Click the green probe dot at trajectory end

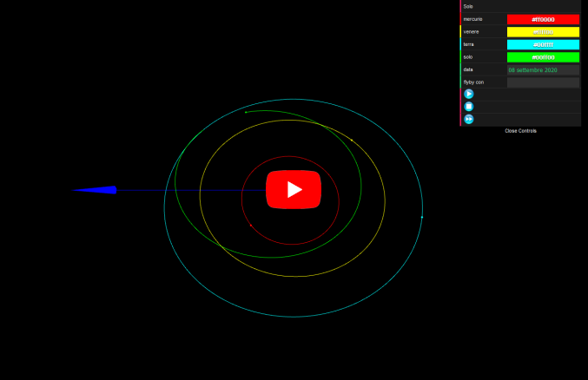246,112
